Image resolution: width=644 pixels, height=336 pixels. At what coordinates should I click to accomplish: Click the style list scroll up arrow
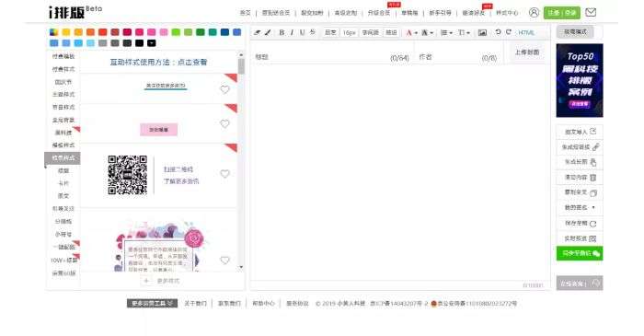pyautogui.click(x=241, y=54)
